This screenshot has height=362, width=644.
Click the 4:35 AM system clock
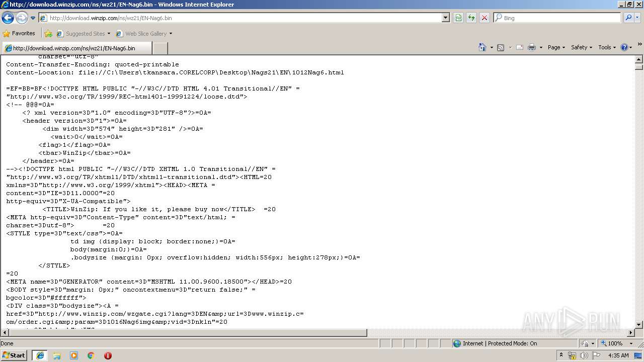618,355
